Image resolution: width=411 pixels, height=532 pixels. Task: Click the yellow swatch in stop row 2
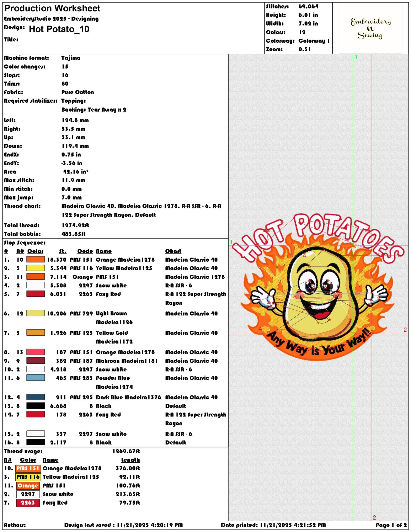36,268
